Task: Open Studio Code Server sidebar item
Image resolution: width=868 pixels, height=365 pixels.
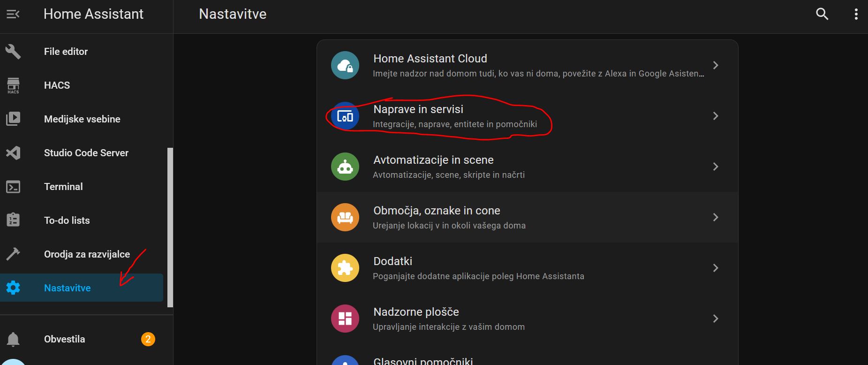Action: coord(82,153)
